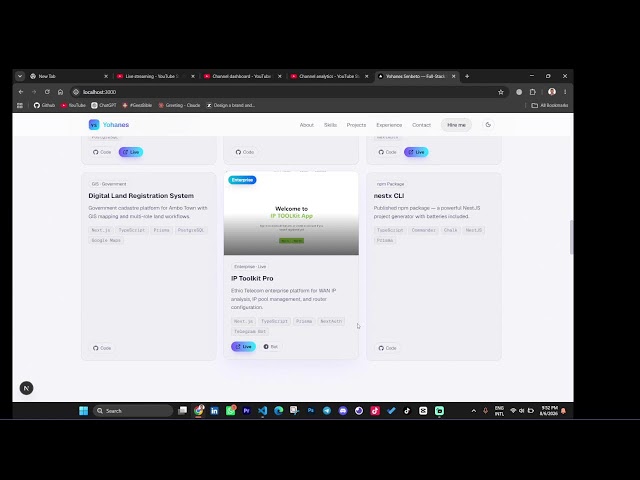Open Live link on IP Toolkit Pro card

pyautogui.click(x=243, y=347)
